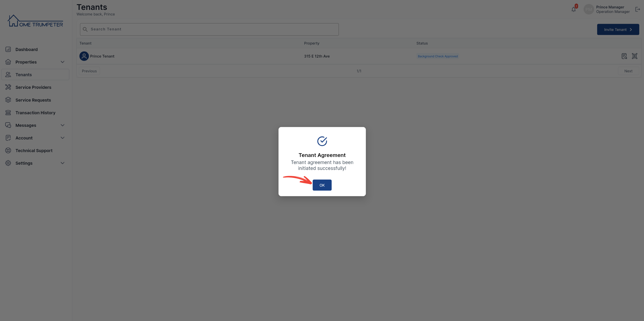Click the 315 E 12th Ave property cell
Viewport: 644px width, 321px height.
point(317,56)
